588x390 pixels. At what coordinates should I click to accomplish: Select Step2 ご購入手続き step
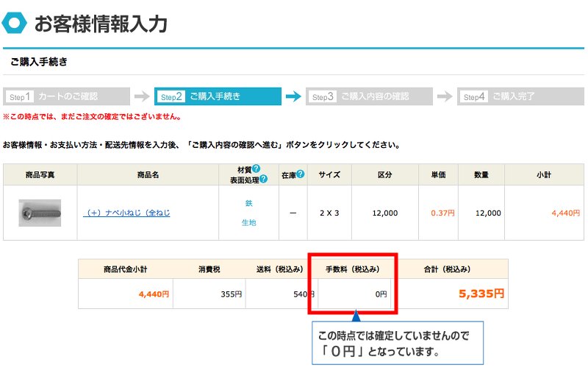[x=218, y=96]
